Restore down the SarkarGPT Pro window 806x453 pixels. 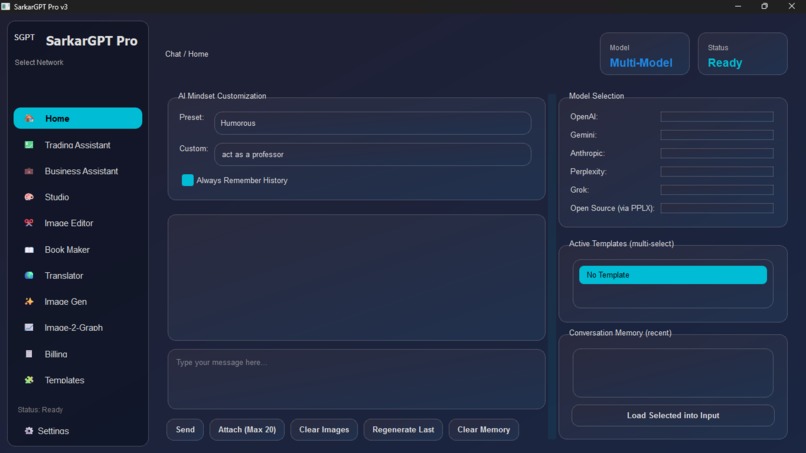click(765, 6)
